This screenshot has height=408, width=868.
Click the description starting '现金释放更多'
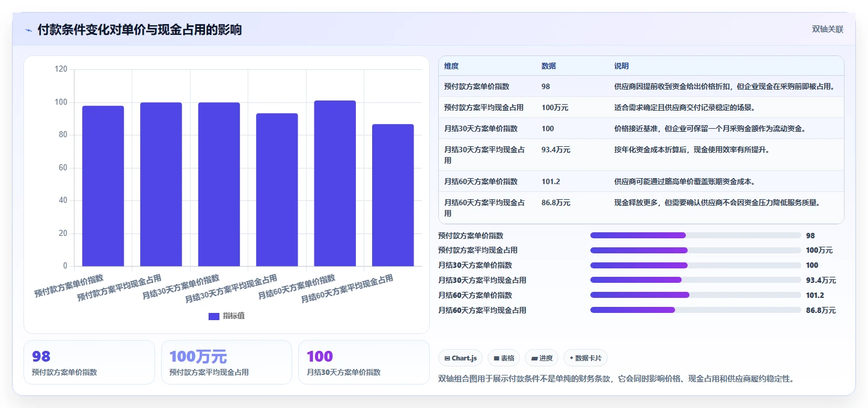click(x=717, y=203)
